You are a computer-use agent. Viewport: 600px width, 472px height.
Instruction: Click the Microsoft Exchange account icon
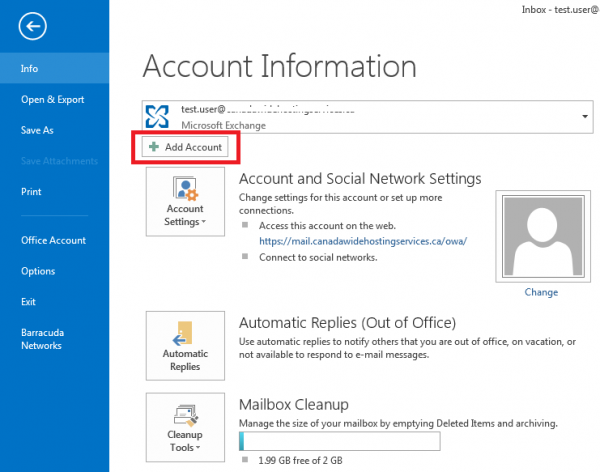[x=157, y=116]
